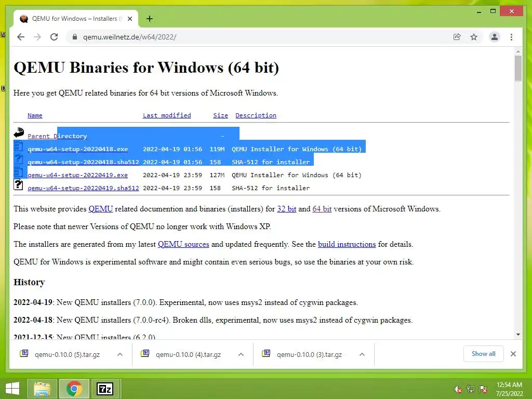Open 7-Zip from the taskbar
The image size is (532, 399).
tap(105, 389)
